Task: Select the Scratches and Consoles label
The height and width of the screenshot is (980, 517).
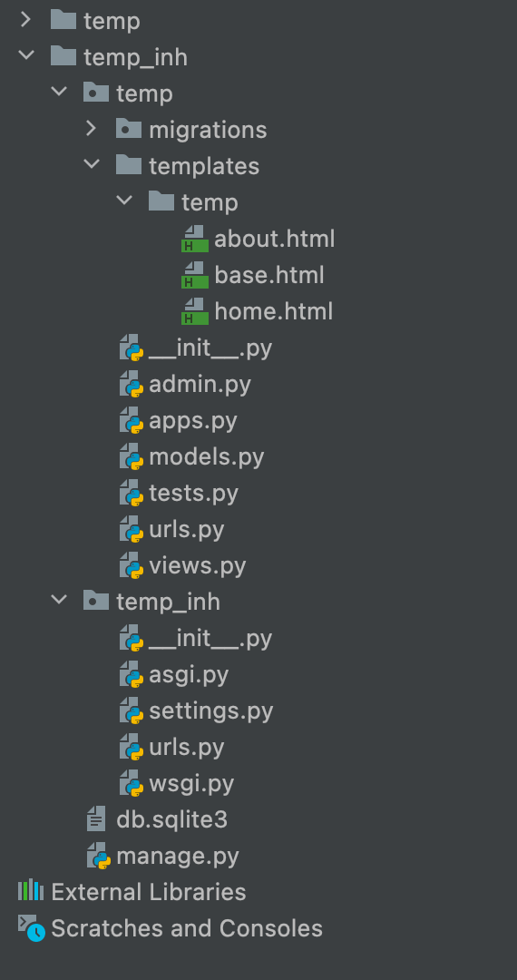Action: pos(188,928)
